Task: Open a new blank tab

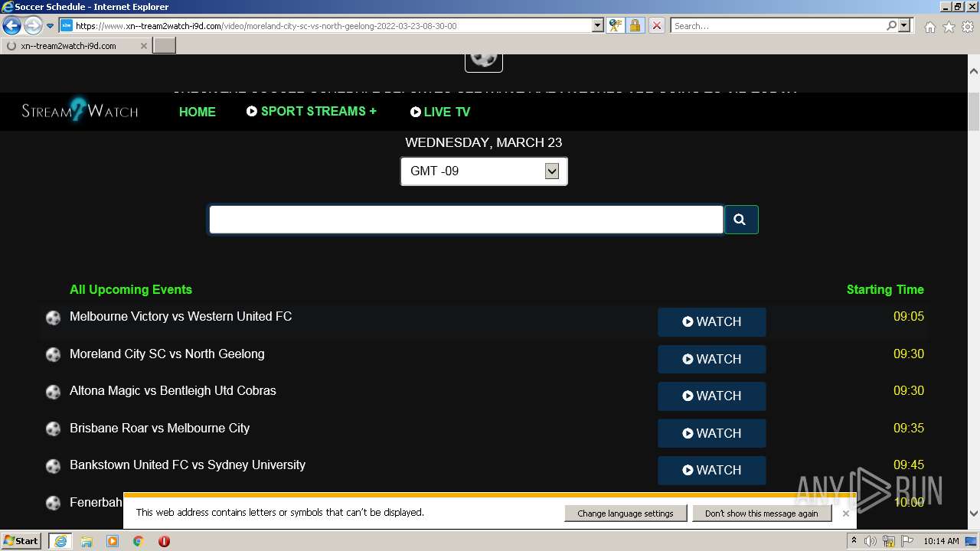Action: [x=165, y=46]
